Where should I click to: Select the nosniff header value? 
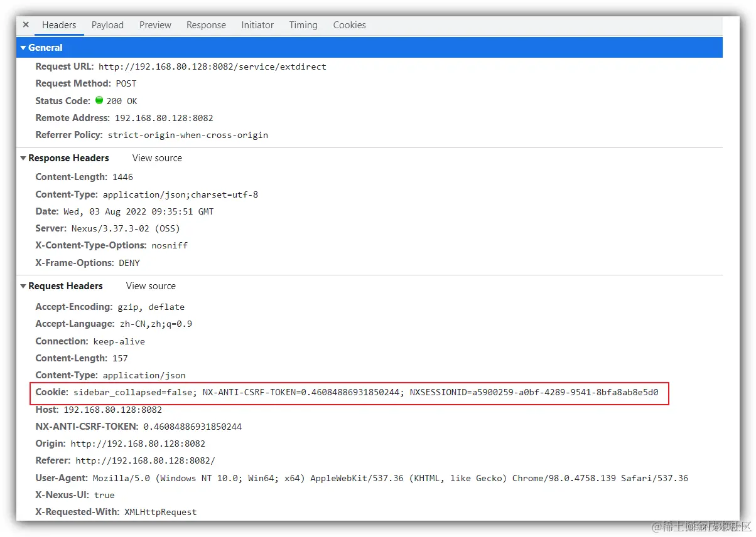170,245
